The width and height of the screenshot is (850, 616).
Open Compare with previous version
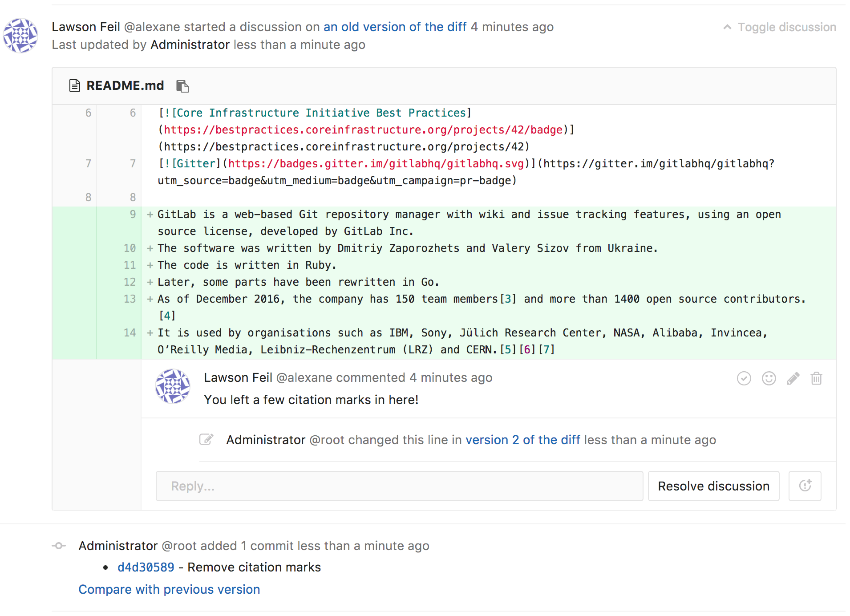(x=169, y=589)
